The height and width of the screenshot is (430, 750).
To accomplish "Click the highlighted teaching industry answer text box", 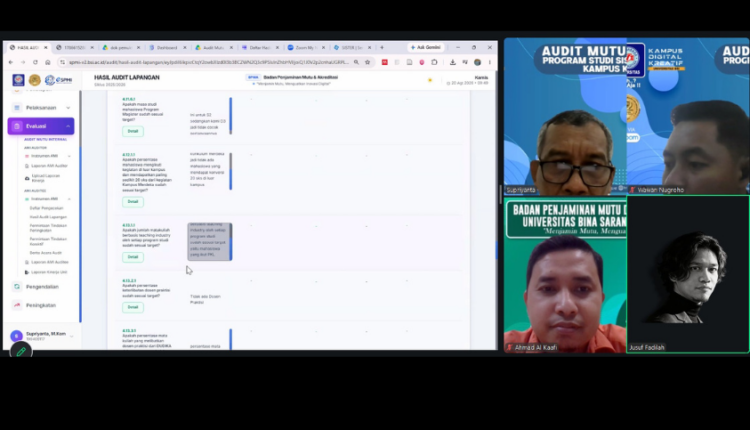I will (209, 242).
